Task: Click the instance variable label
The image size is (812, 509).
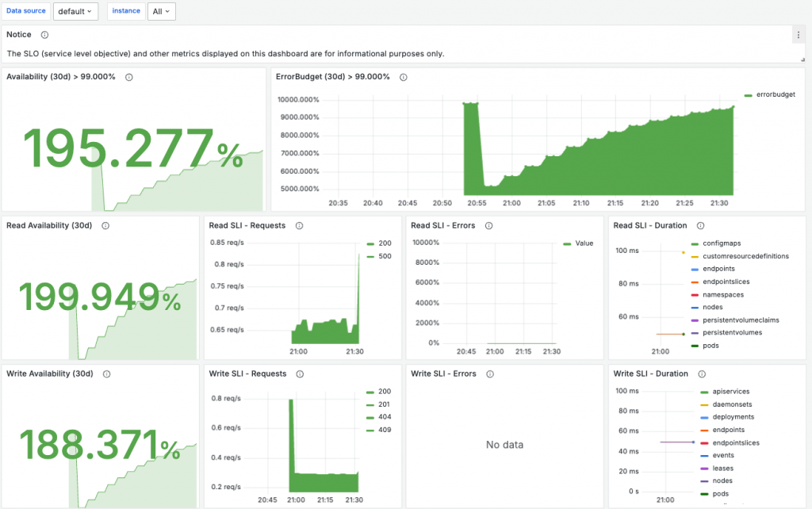Action: point(126,11)
